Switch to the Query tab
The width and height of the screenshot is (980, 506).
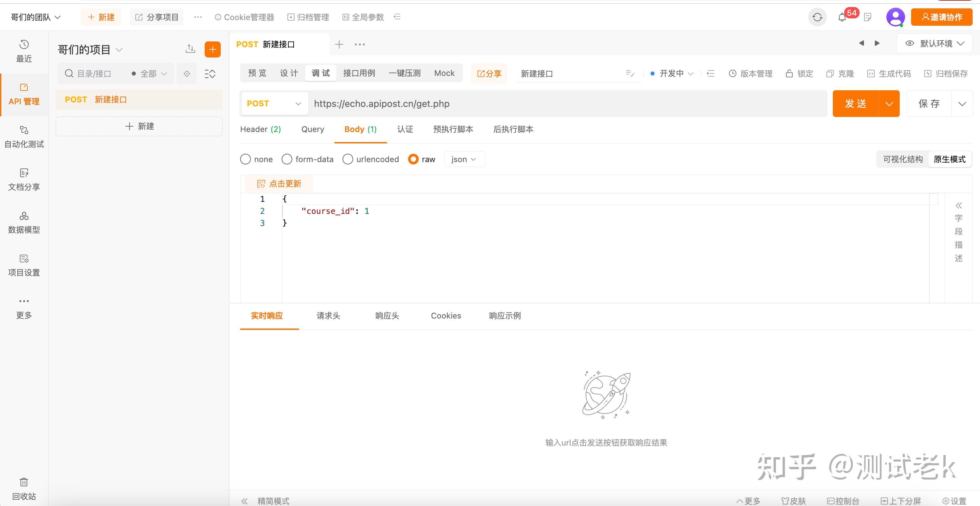pos(312,129)
